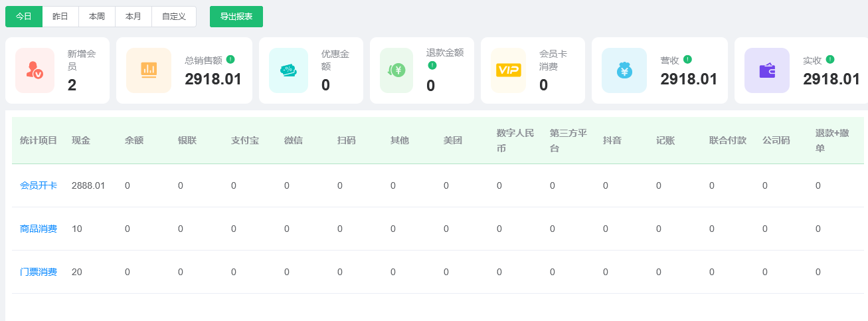Click info badge next to 总销售额
This screenshot has height=321, width=868.
coord(230,59)
